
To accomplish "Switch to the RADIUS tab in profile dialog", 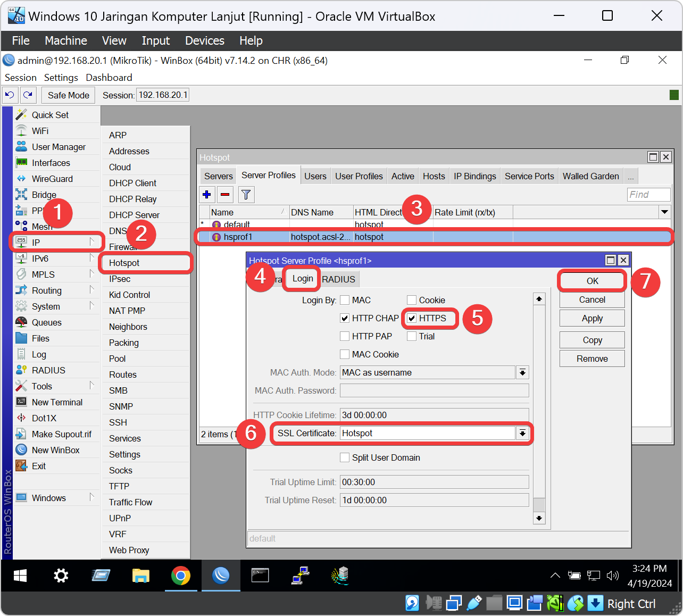I will click(338, 279).
